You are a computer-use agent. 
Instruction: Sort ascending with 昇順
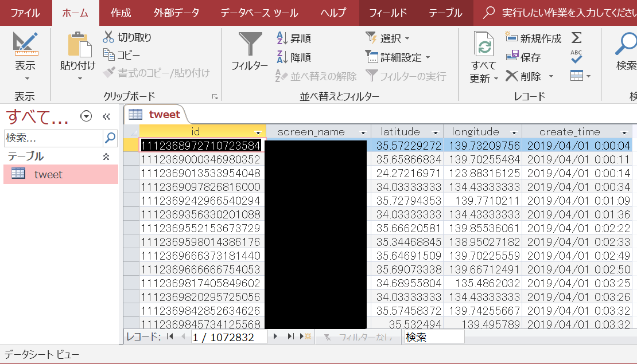294,38
